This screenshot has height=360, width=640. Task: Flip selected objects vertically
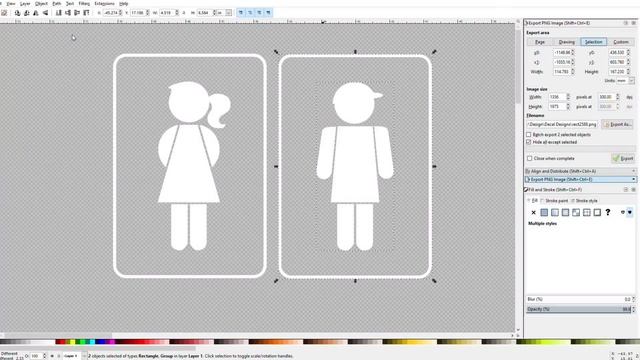click(x=45, y=13)
